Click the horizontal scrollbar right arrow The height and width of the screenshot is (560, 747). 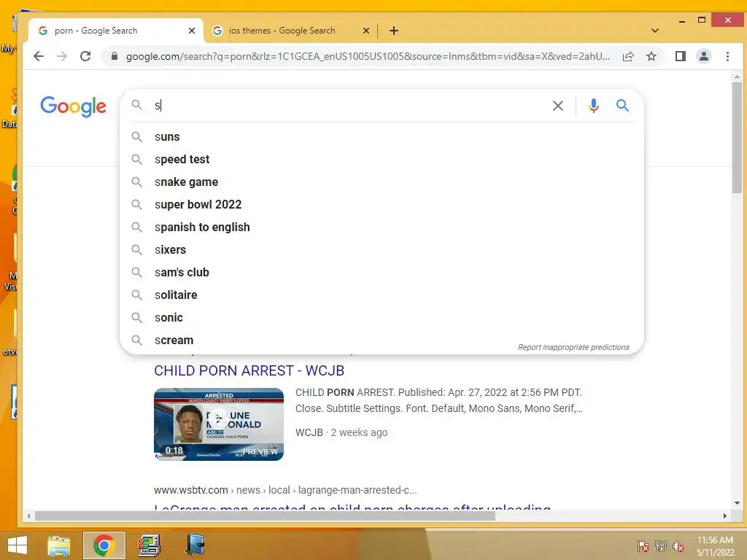(724, 516)
